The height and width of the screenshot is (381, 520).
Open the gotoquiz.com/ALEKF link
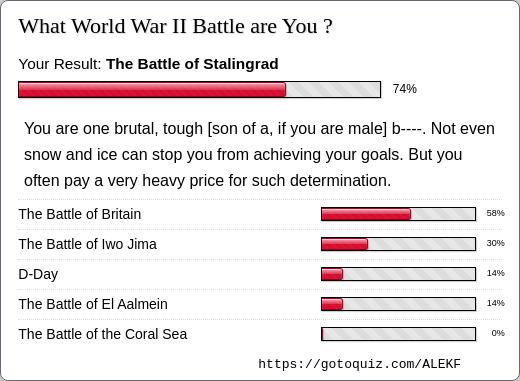(x=359, y=364)
